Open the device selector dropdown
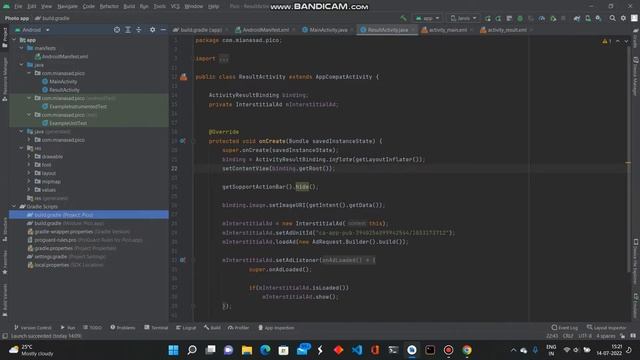Viewport: 640px width, 360px height. click(463, 18)
